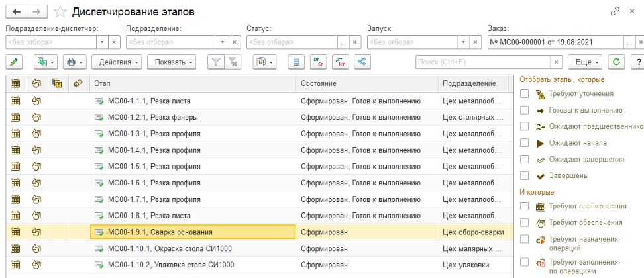Click the document list icon in toolbar
This screenshot has width=644, height=278.
pyautogui.click(x=296, y=62)
